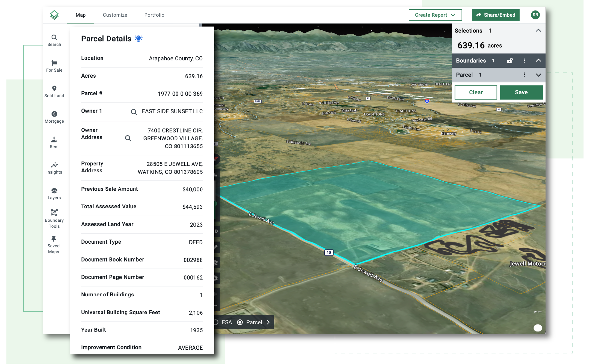Click owner name EAST SIDE SUNSET LLC
The height and width of the screenshot is (364, 589).
coord(172,111)
